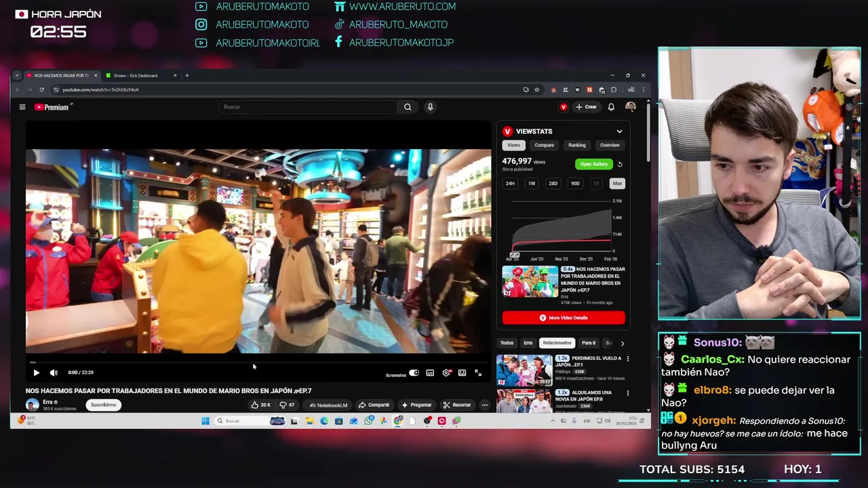Open options for ALQUILAMOS UNA NOVIA video
The width and height of the screenshot is (868, 488).
pyautogui.click(x=627, y=393)
